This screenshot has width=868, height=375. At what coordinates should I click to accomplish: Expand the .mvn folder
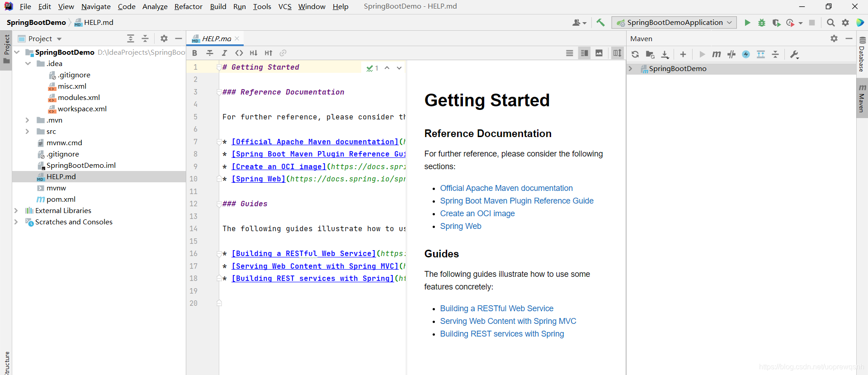[28, 120]
